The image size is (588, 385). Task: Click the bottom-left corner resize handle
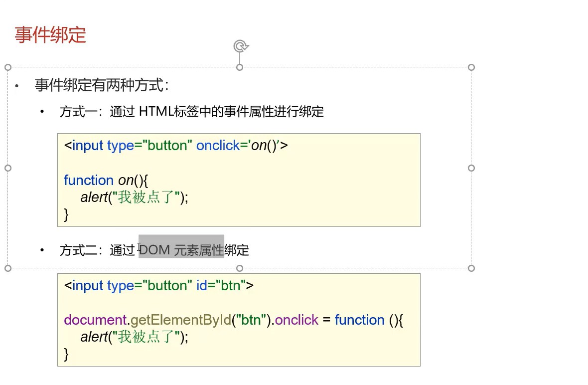pyautogui.click(x=8, y=268)
